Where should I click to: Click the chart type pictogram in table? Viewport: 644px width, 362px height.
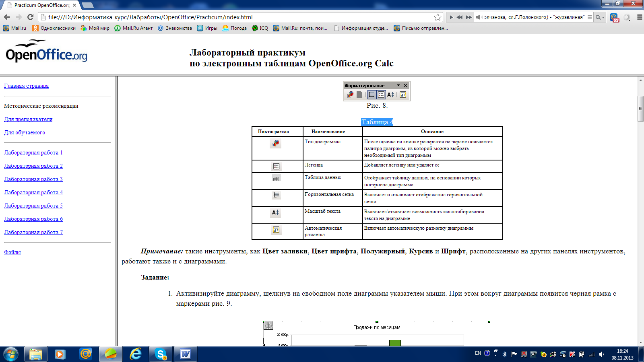276,144
